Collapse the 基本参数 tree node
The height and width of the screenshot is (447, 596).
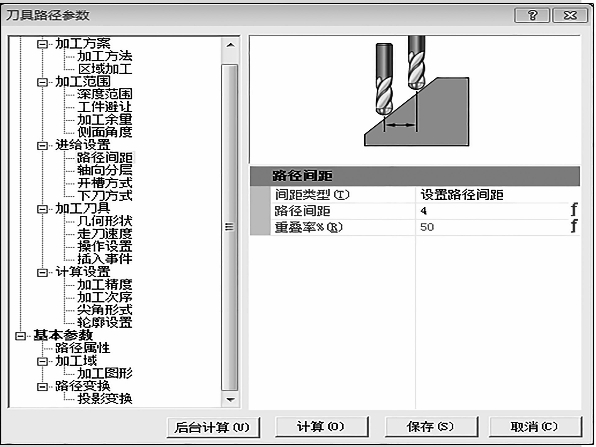tap(21, 336)
